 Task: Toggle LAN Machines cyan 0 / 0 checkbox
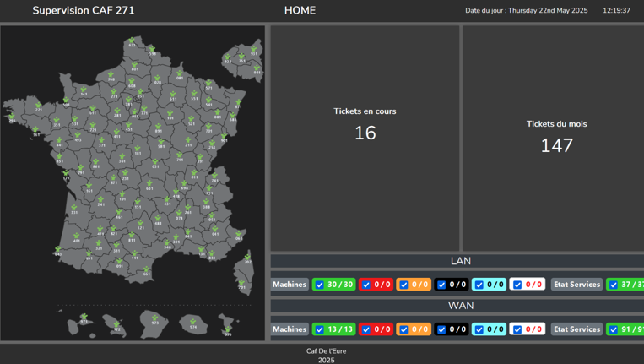479,285
